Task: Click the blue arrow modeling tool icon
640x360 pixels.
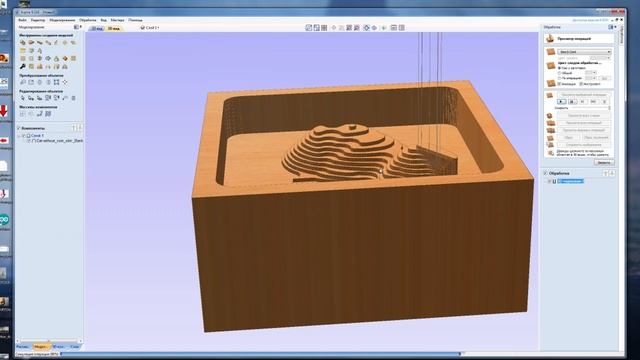Action: (x=48, y=58)
